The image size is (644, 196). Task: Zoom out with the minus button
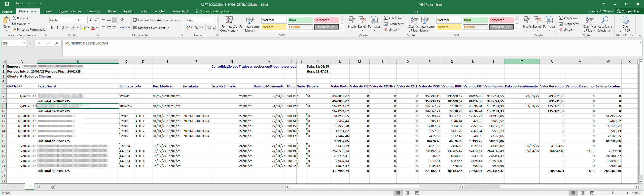click(x=599, y=193)
